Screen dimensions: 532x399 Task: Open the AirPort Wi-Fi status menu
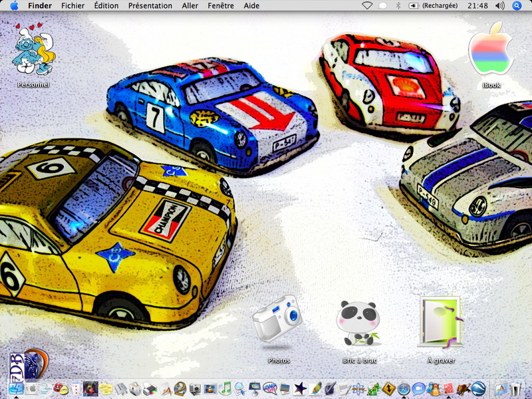366,5
